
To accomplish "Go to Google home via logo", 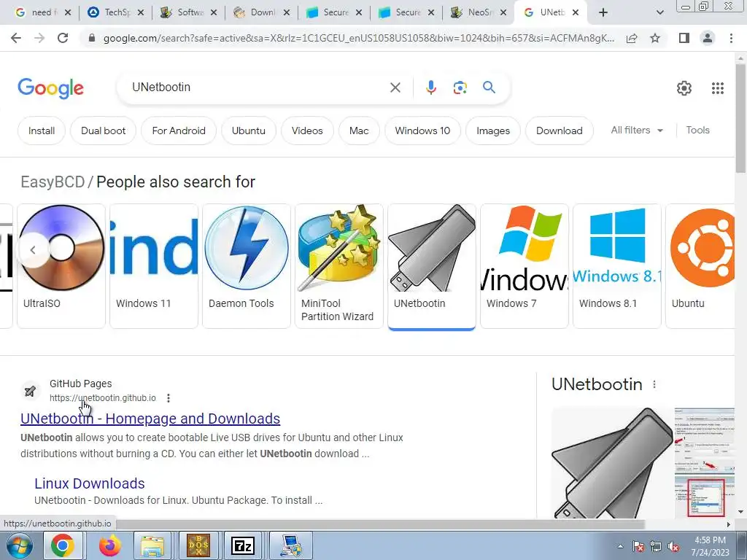I will [x=50, y=88].
